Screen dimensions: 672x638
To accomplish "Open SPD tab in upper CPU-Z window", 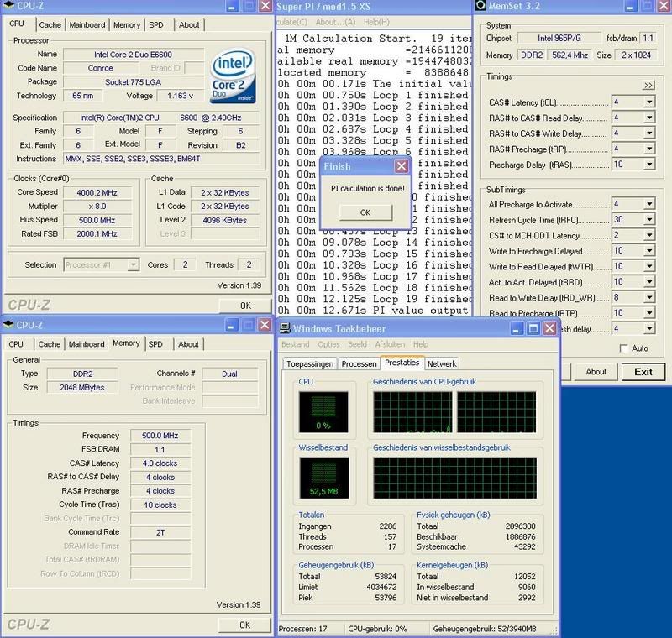I will pos(156,25).
